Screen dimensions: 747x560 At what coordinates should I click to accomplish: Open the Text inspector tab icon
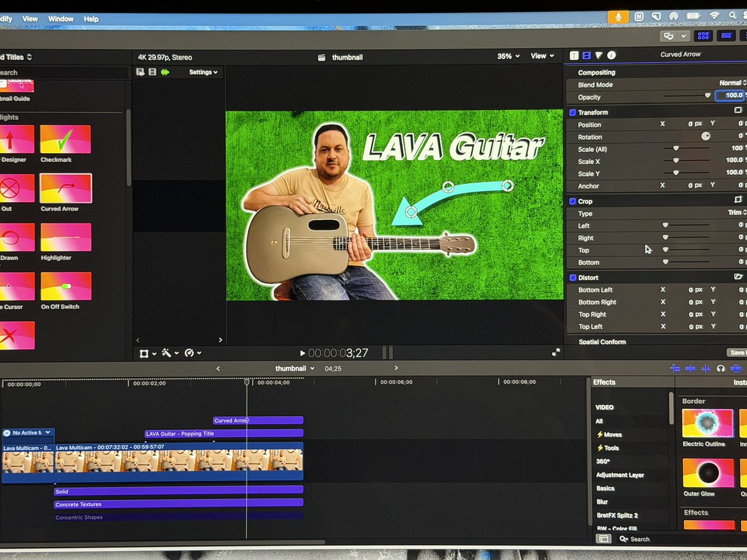[574, 55]
